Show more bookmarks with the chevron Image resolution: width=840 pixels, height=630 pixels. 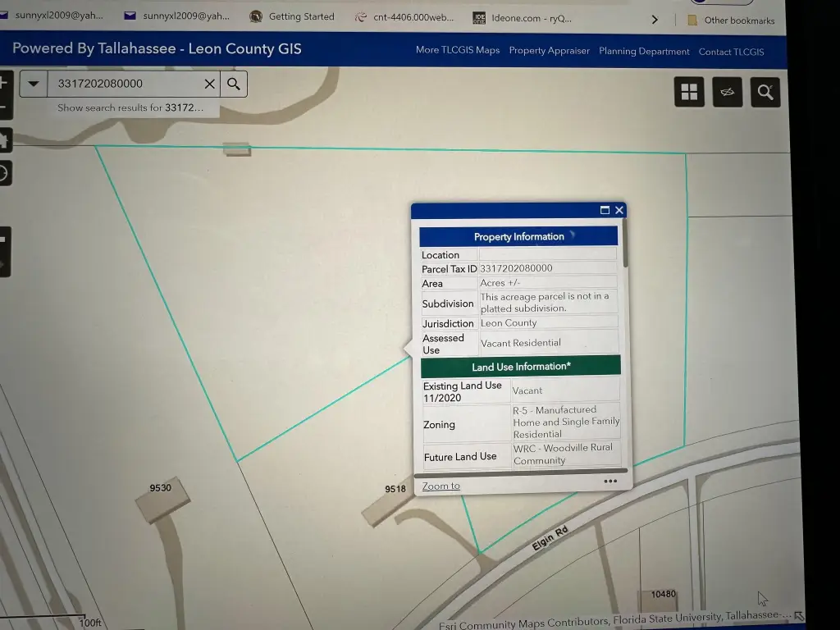pyautogui.click(x=655, y=20)
